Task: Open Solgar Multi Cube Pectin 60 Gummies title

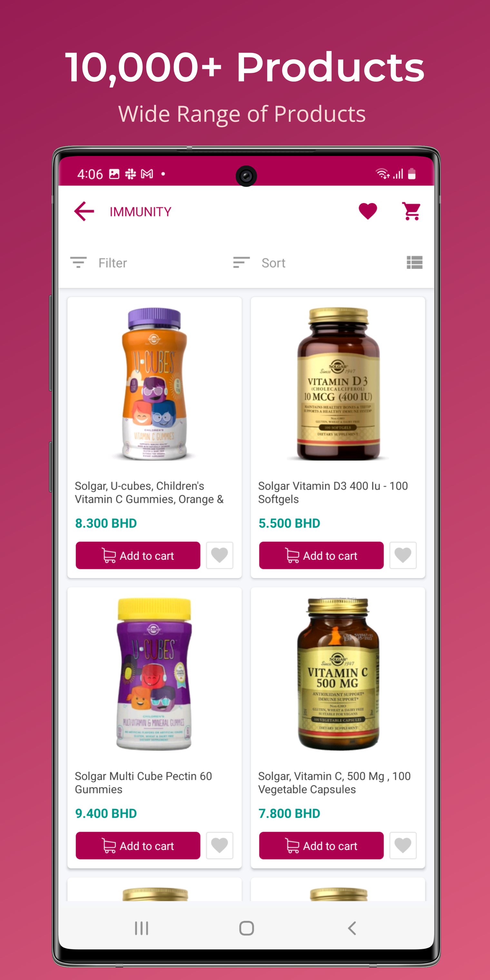Action: point(143,783)
